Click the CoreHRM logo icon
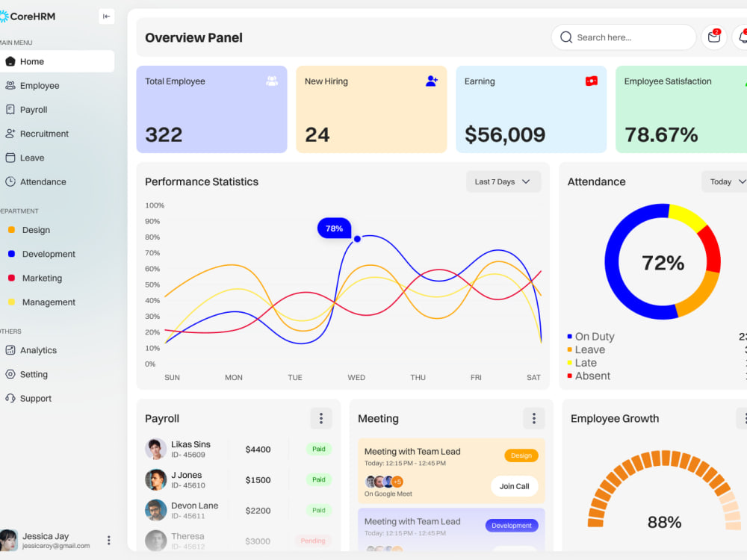This screenshot has width=747, height=560. pos(4,16)
